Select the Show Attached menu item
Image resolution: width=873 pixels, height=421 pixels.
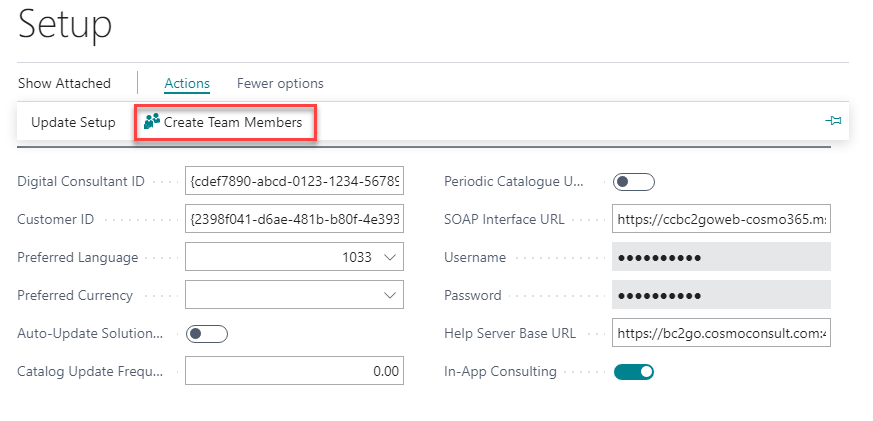(x=64, y=83)
